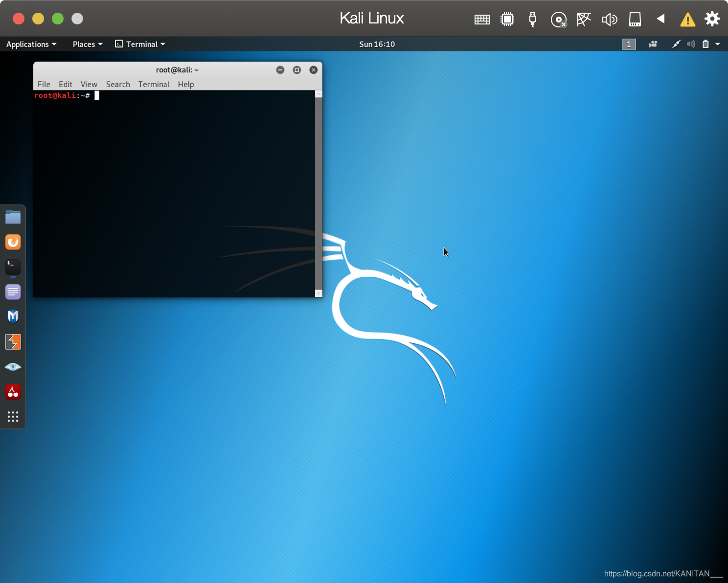The image size is (728, 583).
Task: Show all applications grid
Action: click(x=13, y=417)
